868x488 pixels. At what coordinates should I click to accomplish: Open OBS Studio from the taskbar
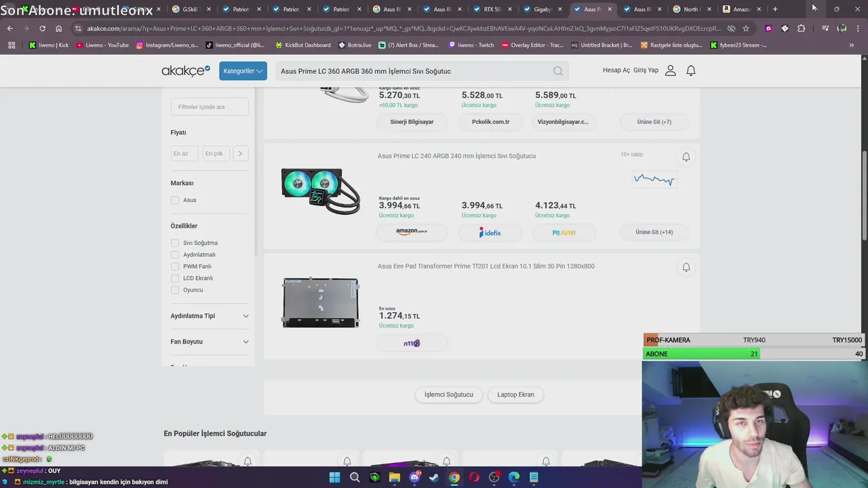tap(494, 477)
